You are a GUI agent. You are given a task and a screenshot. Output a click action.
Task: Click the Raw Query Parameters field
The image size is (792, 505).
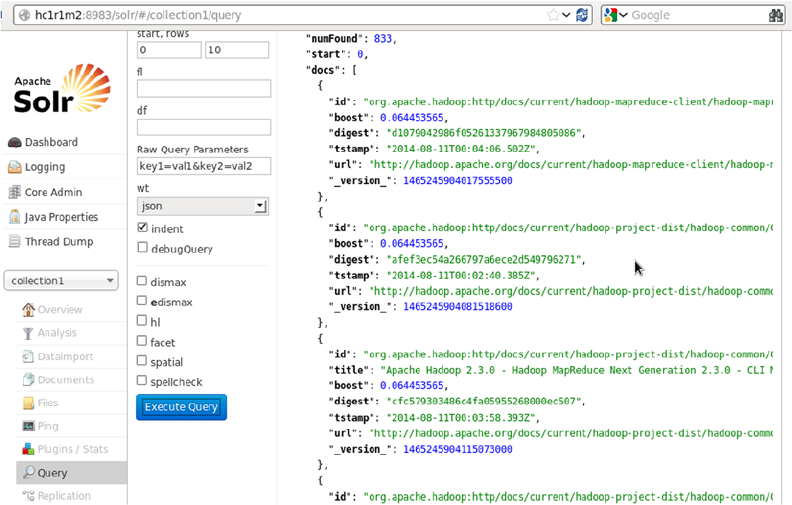click(203, 166)
